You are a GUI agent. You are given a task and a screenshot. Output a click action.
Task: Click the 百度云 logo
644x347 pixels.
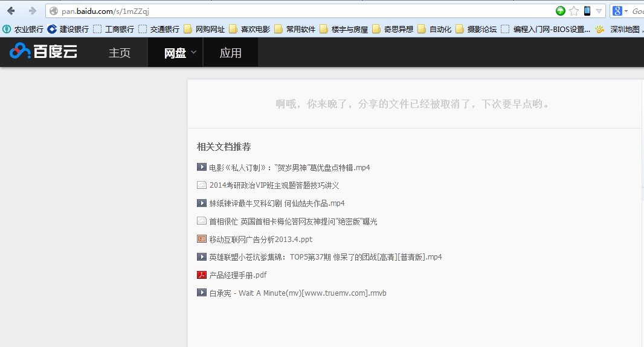[43, 53]
